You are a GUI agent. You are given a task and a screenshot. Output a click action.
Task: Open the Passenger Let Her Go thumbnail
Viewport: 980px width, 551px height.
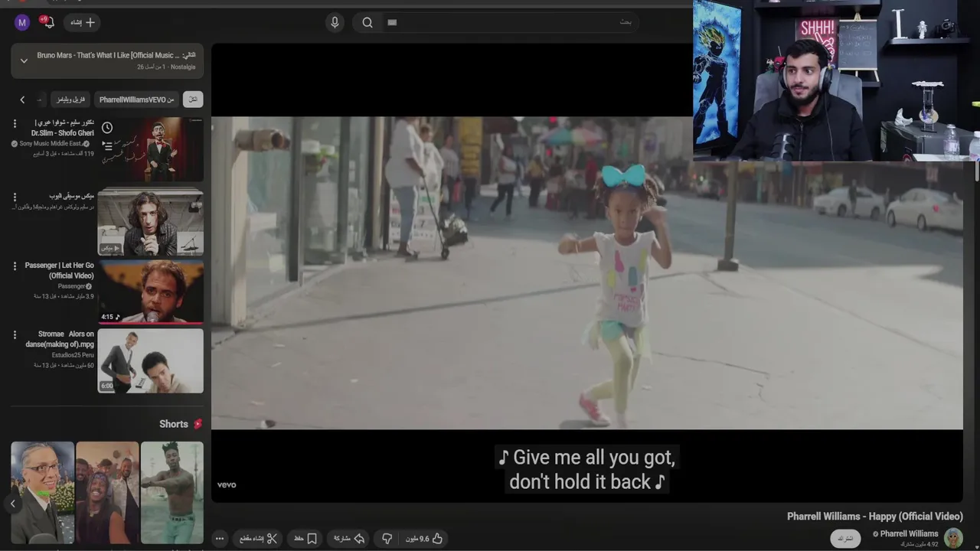151,292
